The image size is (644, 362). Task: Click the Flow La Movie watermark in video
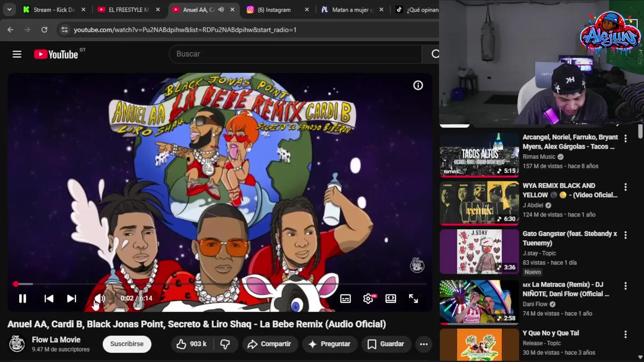(417, 265)
